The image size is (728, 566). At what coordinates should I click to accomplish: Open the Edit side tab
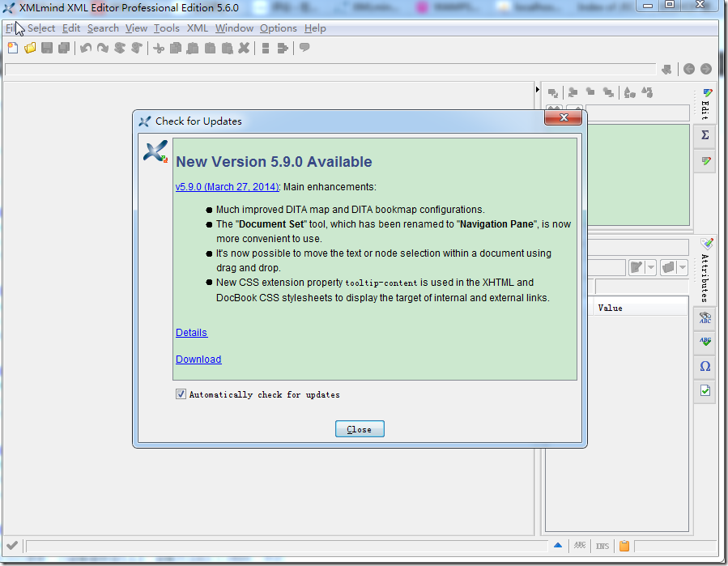coord(705,104)
